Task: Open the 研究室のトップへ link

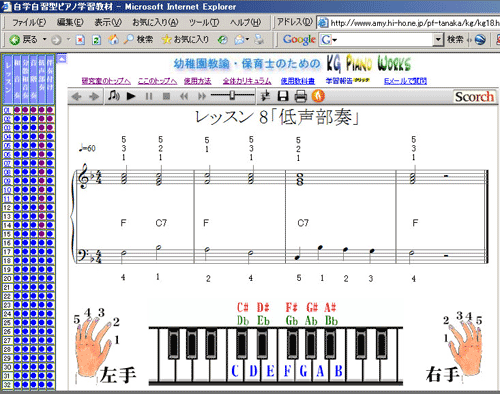Action: pos(106,81)
